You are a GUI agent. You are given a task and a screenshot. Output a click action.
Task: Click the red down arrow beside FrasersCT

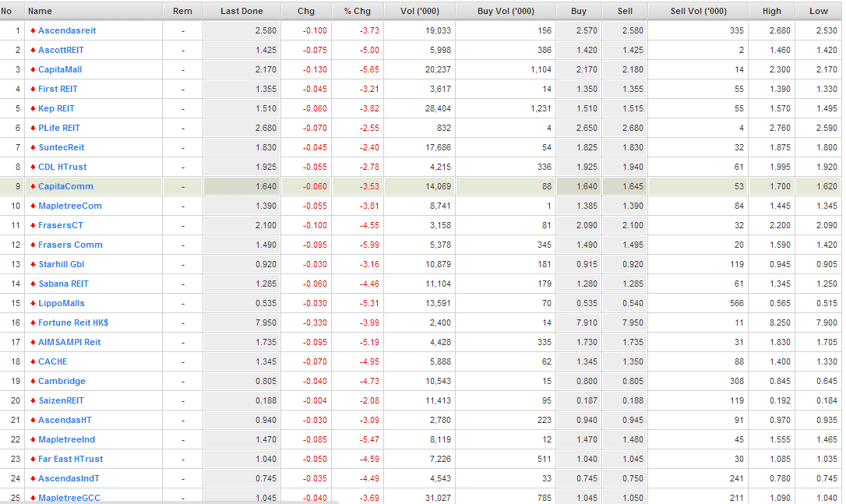[x=33, y=225]
